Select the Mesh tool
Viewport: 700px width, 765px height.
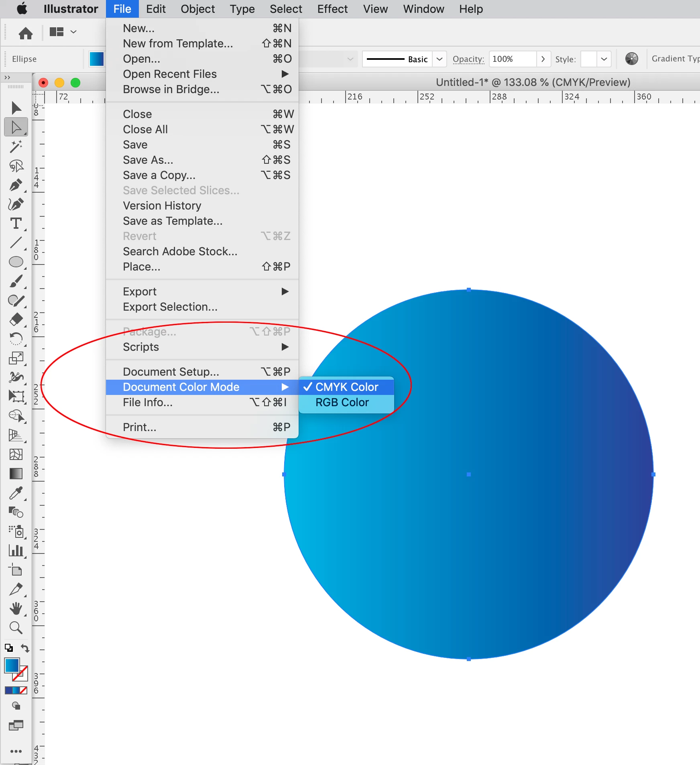16,454
